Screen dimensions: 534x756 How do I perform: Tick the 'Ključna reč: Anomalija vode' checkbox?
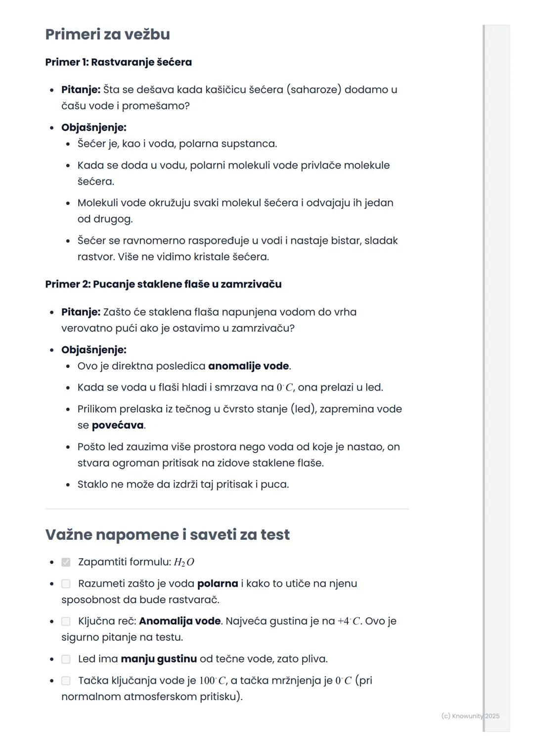[66, 621]
